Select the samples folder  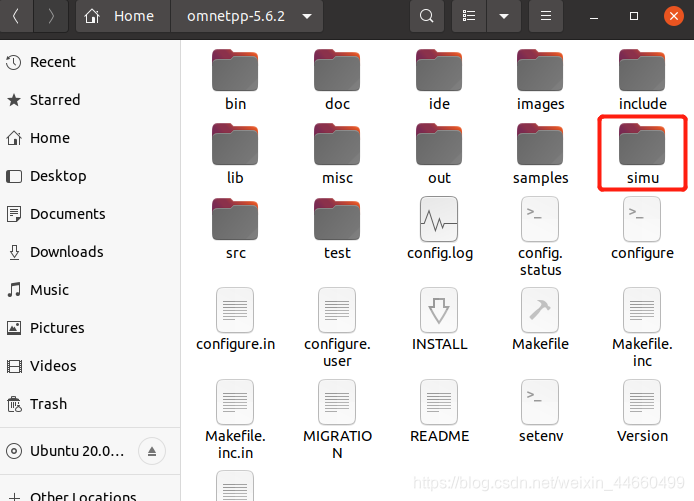(540, 154)
